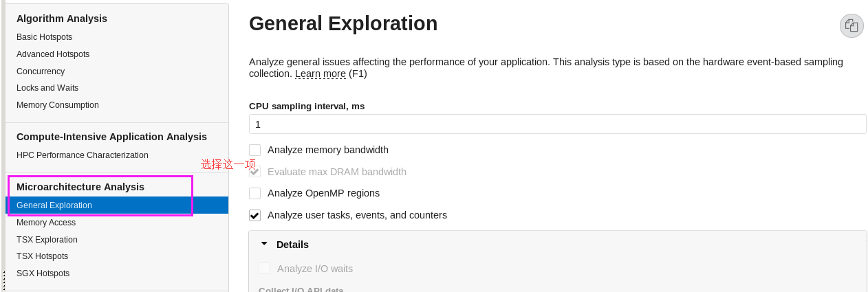Select Basic Hotspots analysis type
868x292 pixels.
[x=45, y=37]
